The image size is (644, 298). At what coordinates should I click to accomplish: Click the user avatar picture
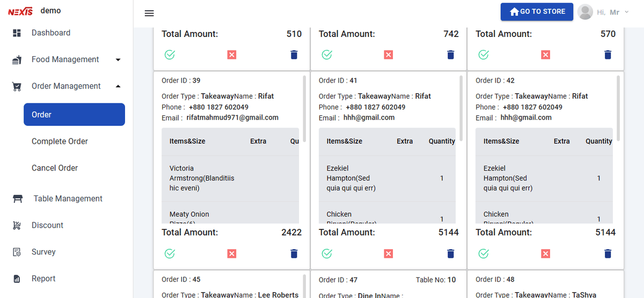point(586,12)
